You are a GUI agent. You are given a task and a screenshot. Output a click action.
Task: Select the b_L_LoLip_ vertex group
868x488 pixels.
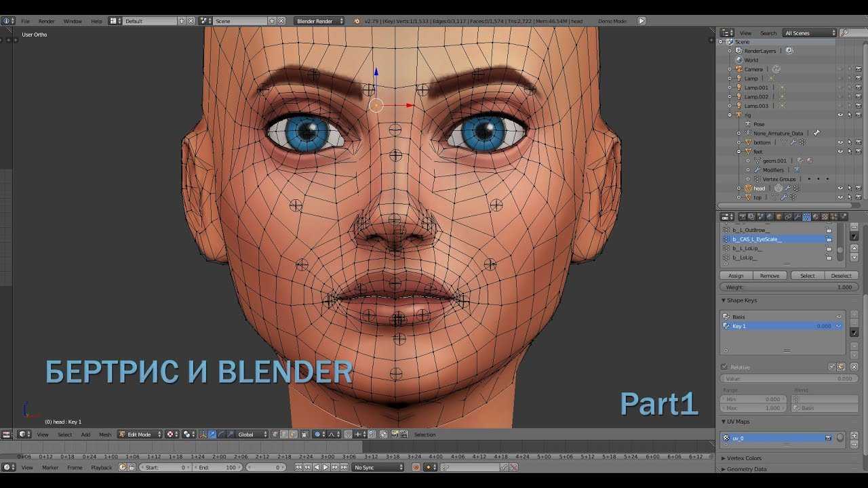point(773,248)
